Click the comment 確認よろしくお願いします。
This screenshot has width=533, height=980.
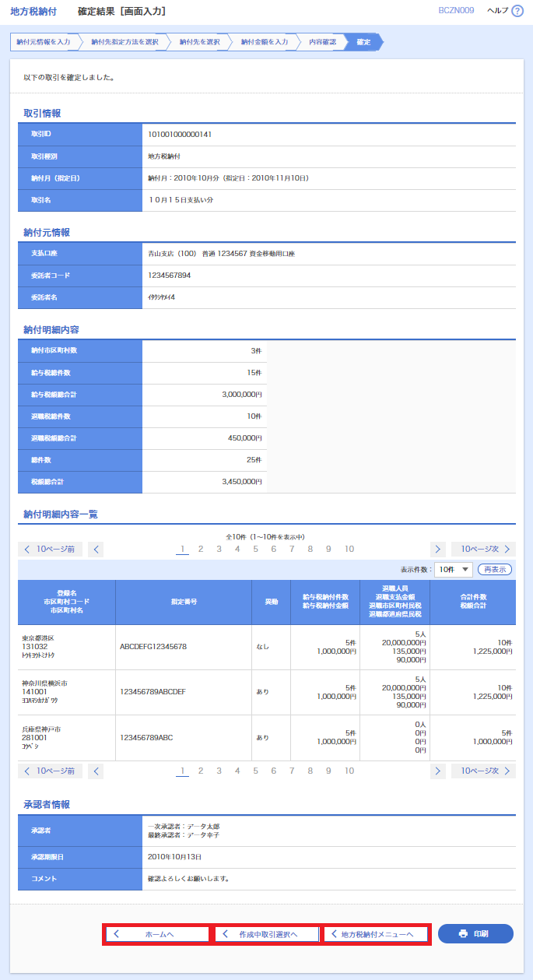click(188, 879)
